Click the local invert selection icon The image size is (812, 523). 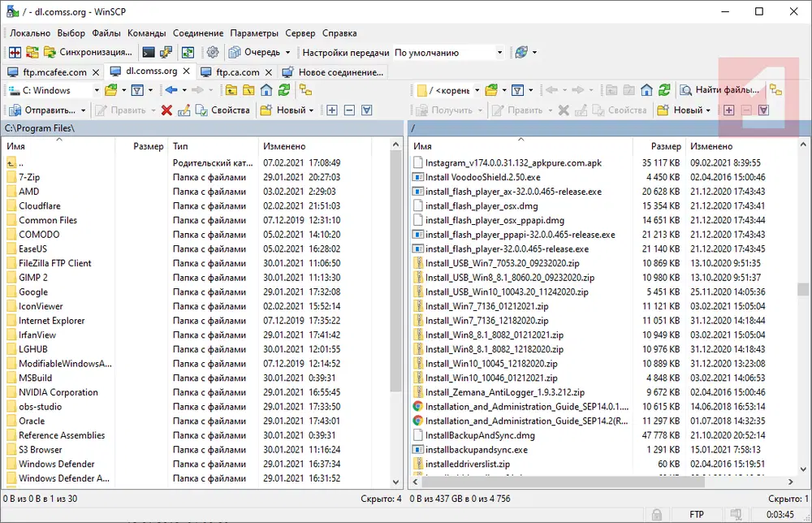[367, 110]
